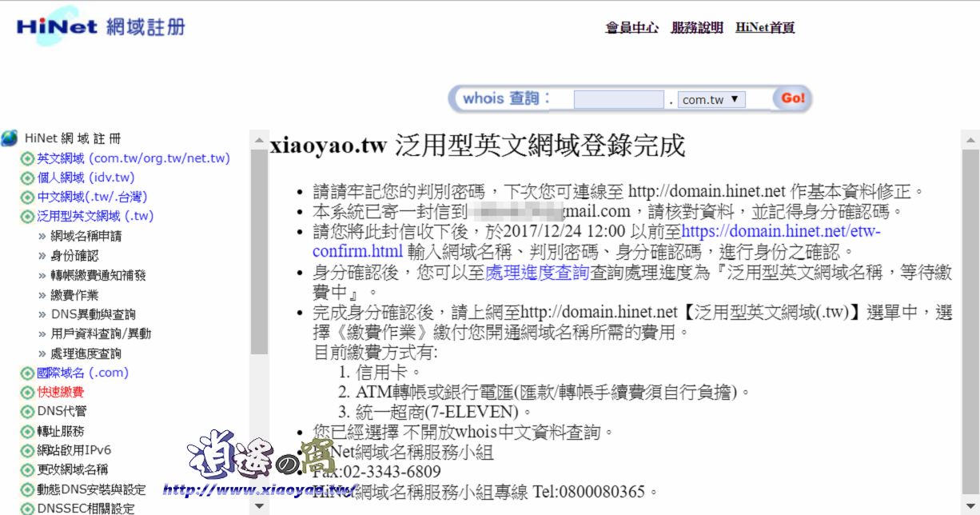Click the Fax:02-3343-6809 text

[x=376, y=472]
